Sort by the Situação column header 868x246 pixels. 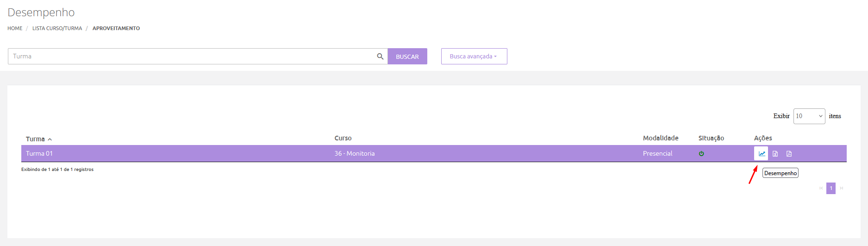(x=711, y=138)
